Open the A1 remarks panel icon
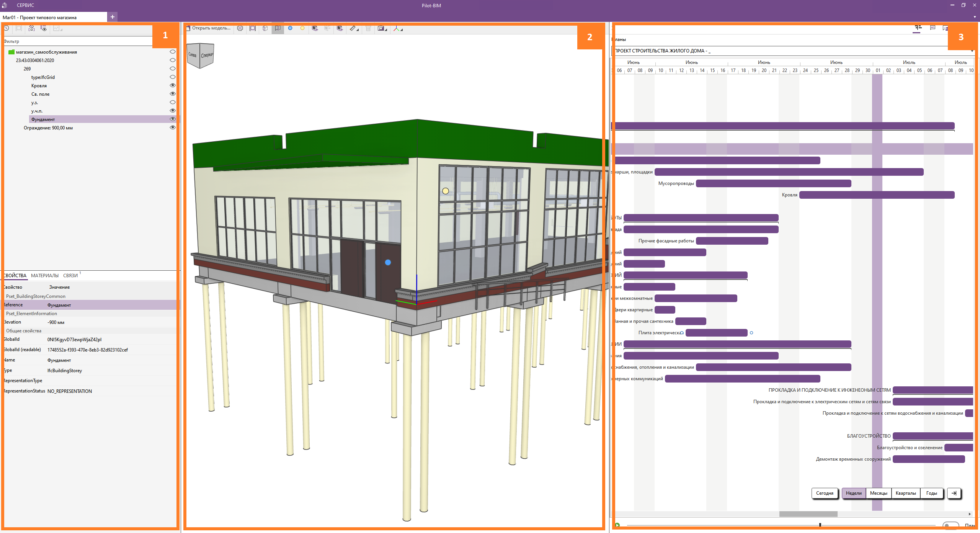Image resolution: width=980 pixels, height=533 pixels. [933, 28]
